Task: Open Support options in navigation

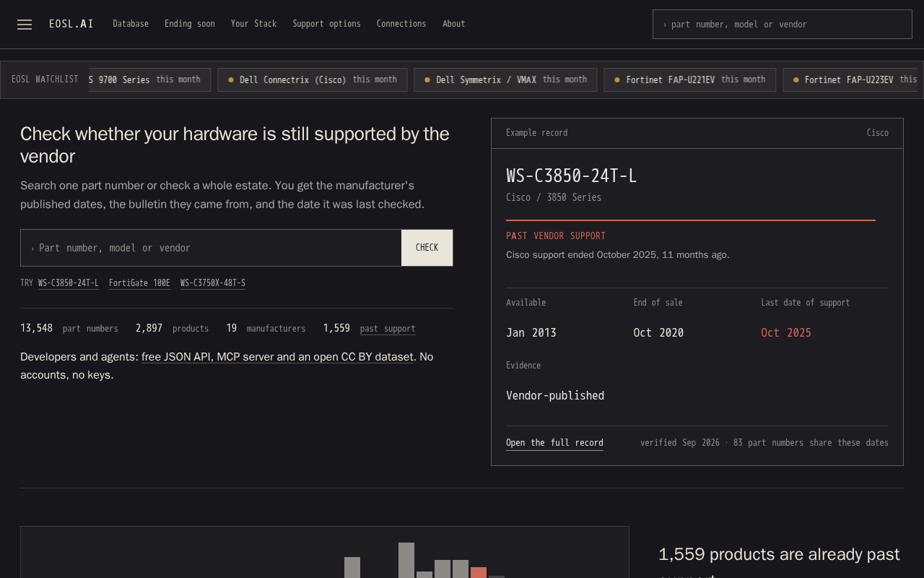Action: (x=326, y=24)
